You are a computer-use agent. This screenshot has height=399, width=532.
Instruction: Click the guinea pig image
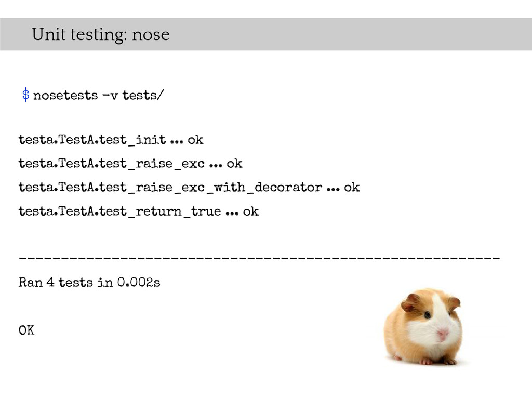point(424,327)
